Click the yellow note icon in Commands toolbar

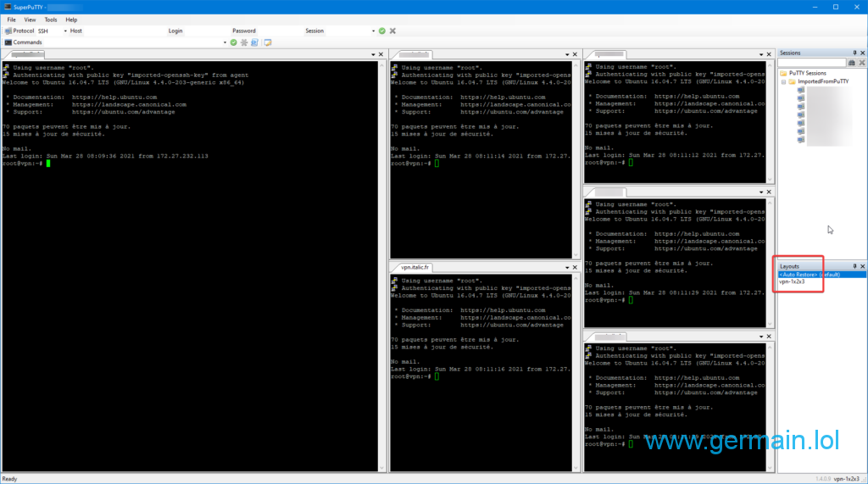(x=267, y=42)
